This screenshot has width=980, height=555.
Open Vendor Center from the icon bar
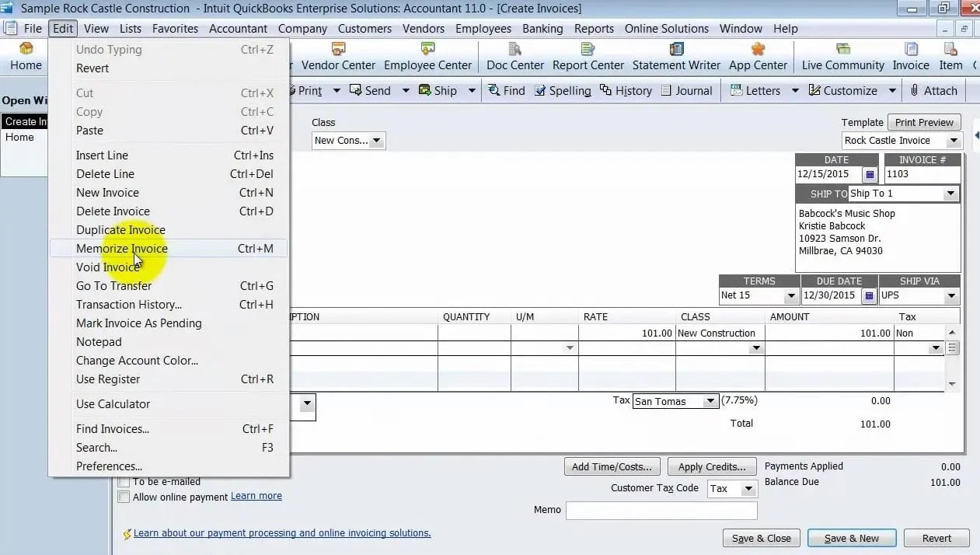click(x=338, y=58)
